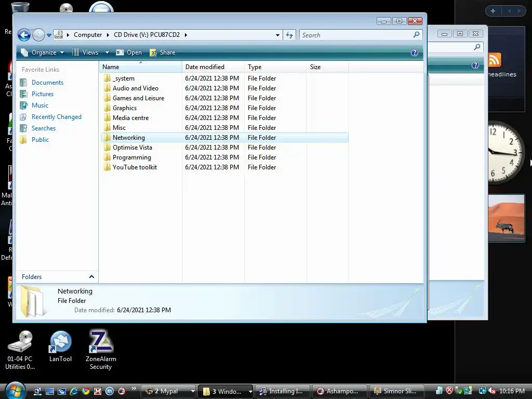
Task: Switch to 3 Windo... taskbar group
Action: pos(225,391)
